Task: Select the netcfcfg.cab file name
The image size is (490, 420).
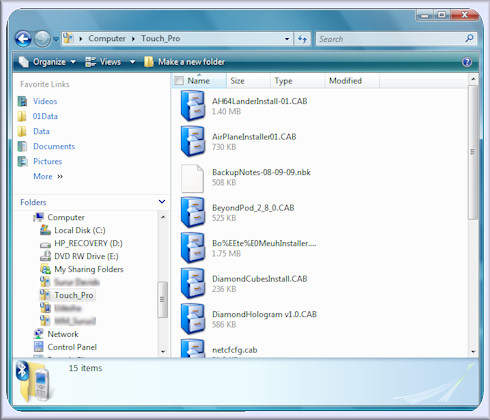Action: (x=235, y=350)
